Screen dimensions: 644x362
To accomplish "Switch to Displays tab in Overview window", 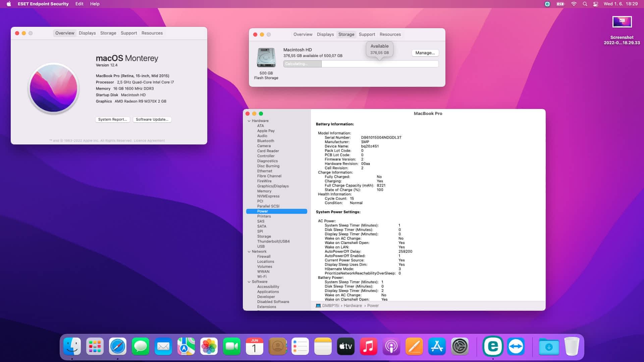I will click(87, 33).
